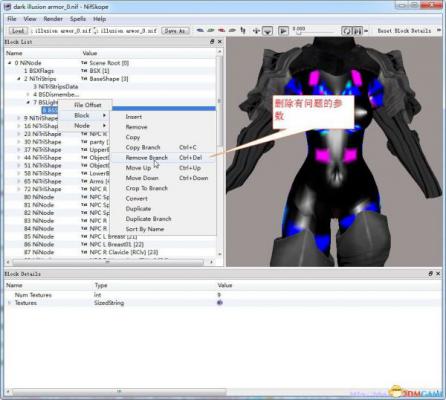Open the Node submenu
Image resolution: width=446 pixels, height=400 pixels.
[x=85, y=126]
